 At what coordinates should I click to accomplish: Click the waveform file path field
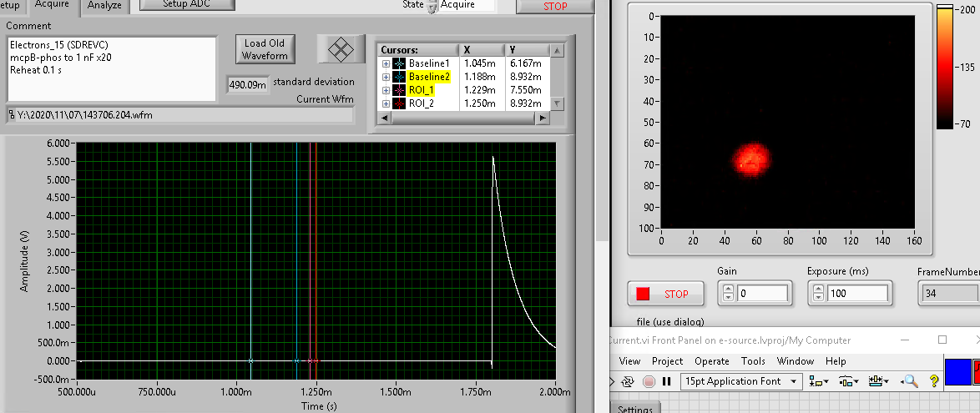pyautogui.click(x=180, y=115)
